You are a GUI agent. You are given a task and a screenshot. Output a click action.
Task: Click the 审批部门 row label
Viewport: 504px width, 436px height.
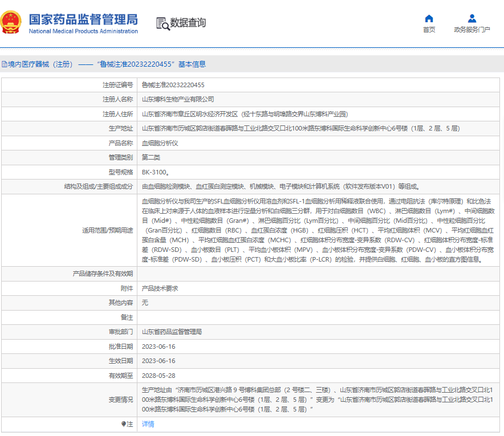pyautogui.click(x=120, y=332)
